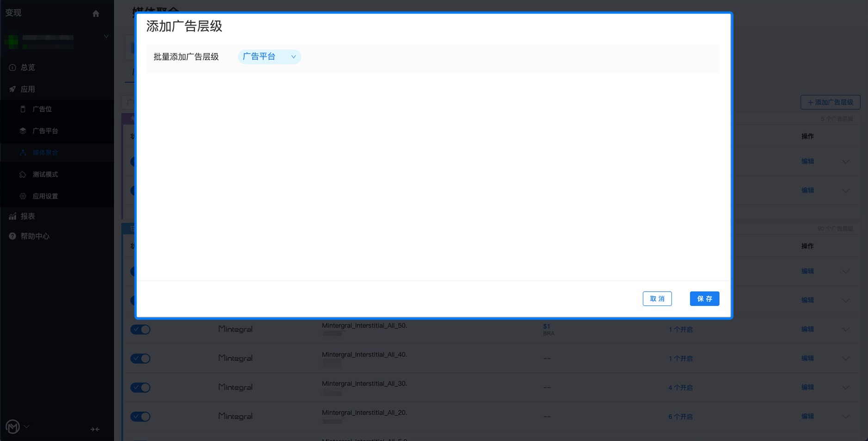Click the home icon in sidebar header

[x=96, y=13]
